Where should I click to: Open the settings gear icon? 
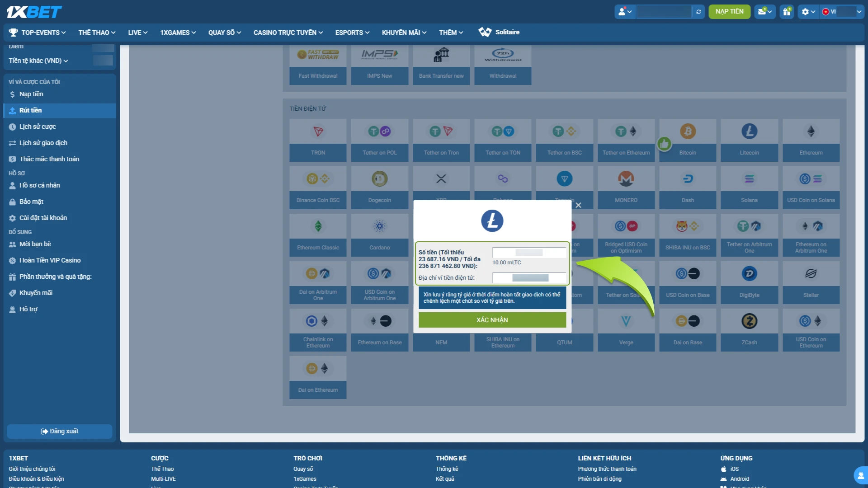(x=808, y=12)
